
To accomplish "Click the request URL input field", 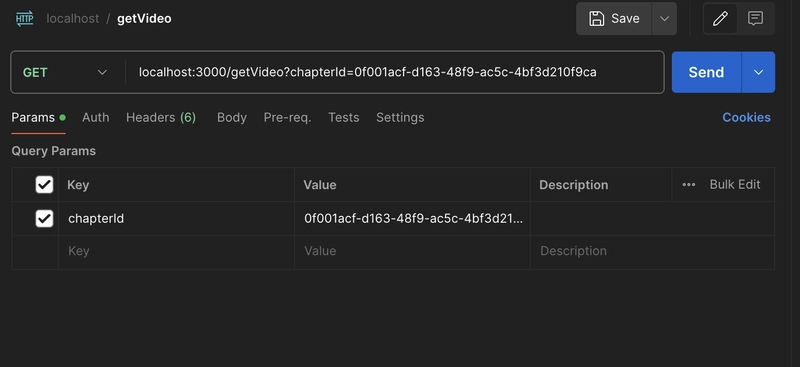I will 394,72.
